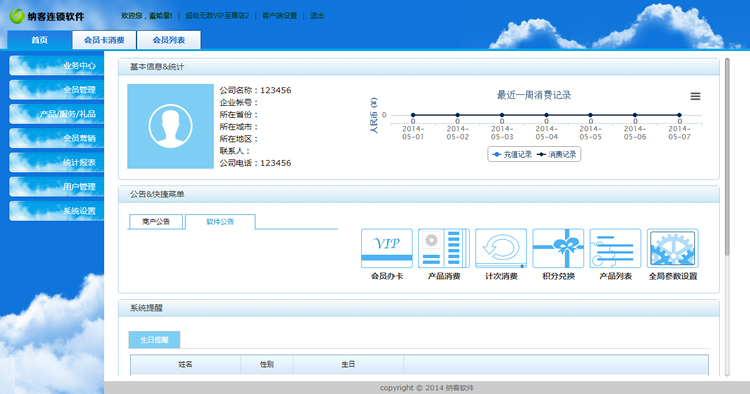Expand the 系统设置 sidebar menu
750x394 pixels.
56,211
